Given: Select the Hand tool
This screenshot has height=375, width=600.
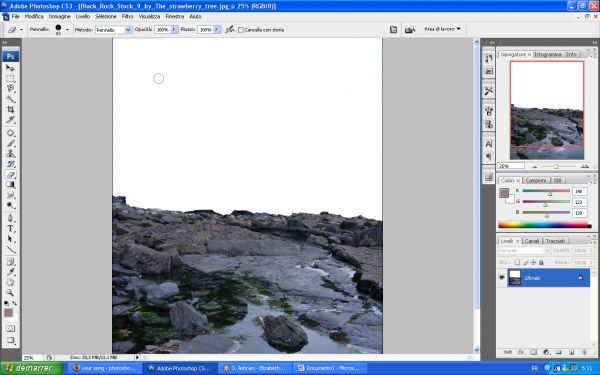Looking at the screenshot, I should point(10,283).
